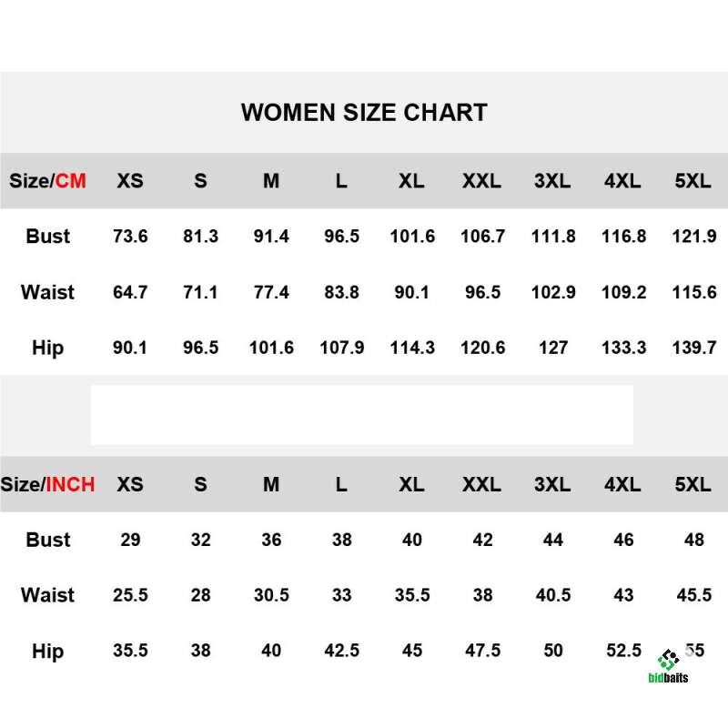Click the bust value 73.6

pyautogui.click(x=130, y=237)
